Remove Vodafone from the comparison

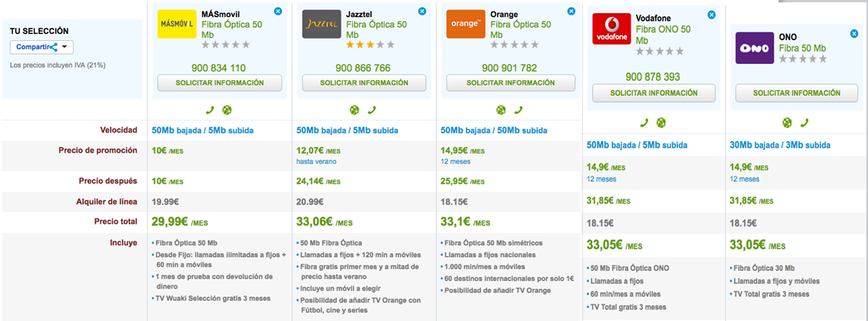(712, 15)
